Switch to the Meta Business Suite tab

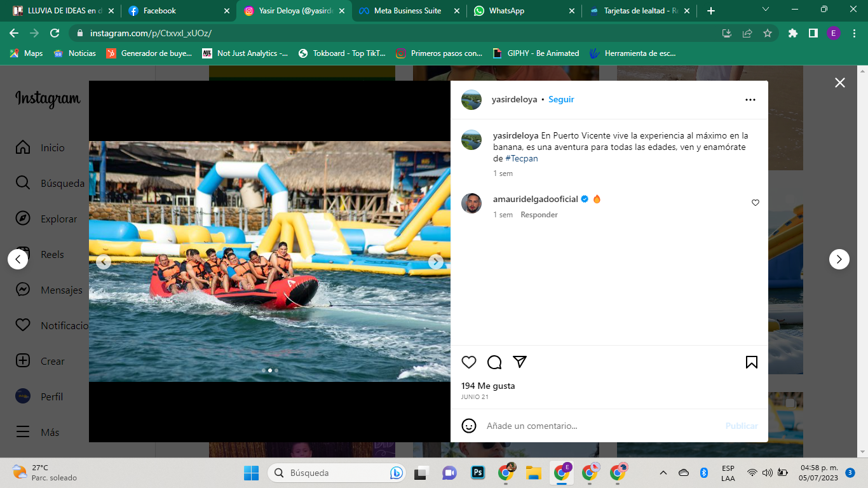pos(407,11)
